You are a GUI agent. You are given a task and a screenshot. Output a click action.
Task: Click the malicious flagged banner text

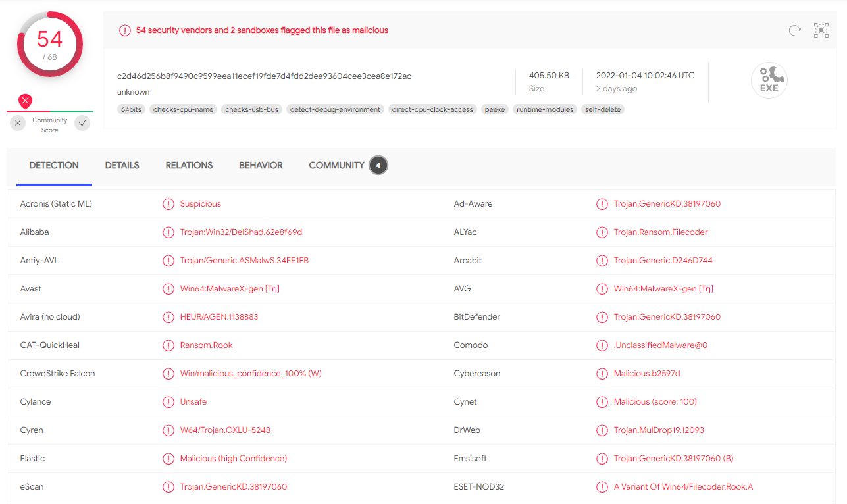(x=262, y=30)
